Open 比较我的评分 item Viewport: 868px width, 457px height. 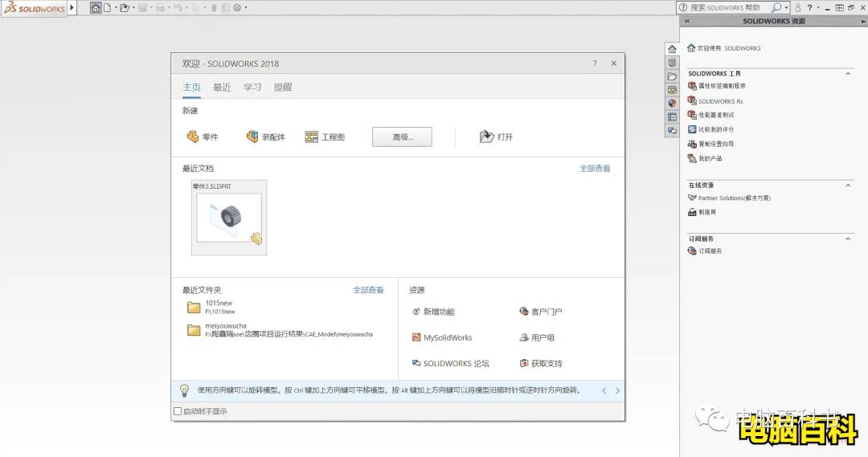point(710,129)
